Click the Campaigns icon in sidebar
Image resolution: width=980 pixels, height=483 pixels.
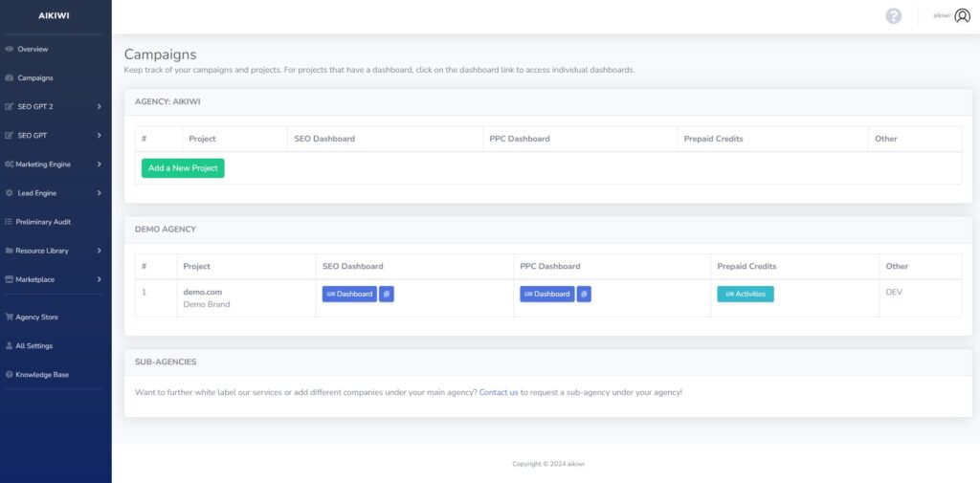point(10,78)
